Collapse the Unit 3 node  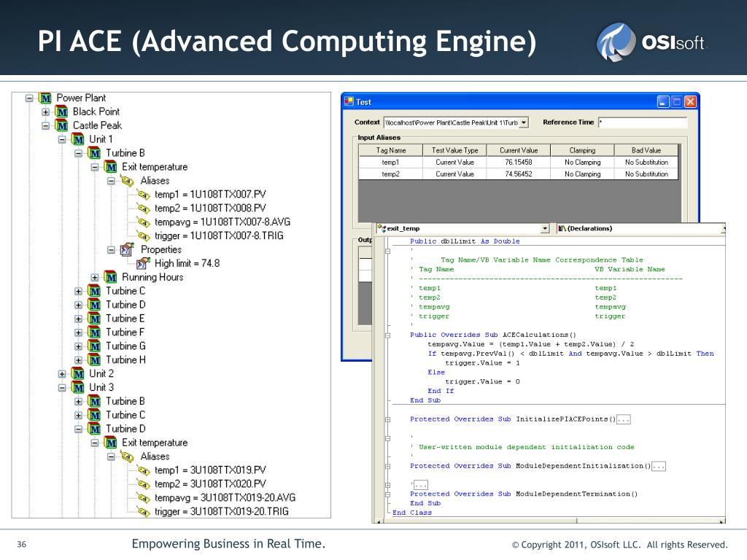[x=62, y=387]
